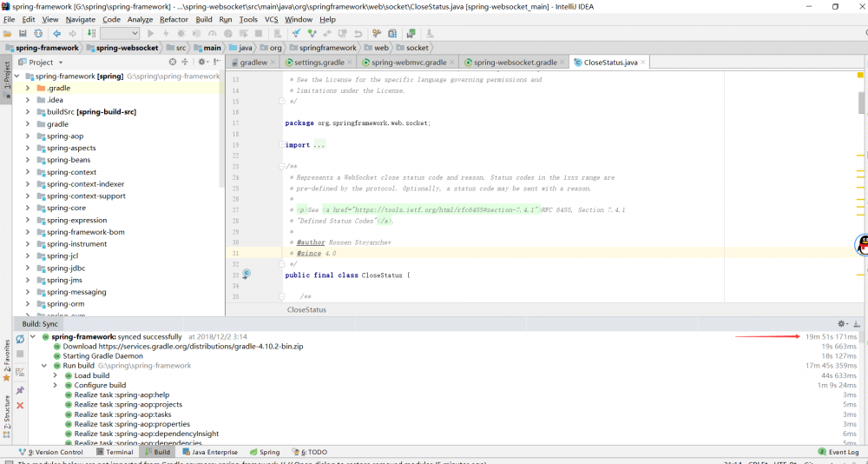Click the Build Project hammer icon

click(x=91, y=33)
